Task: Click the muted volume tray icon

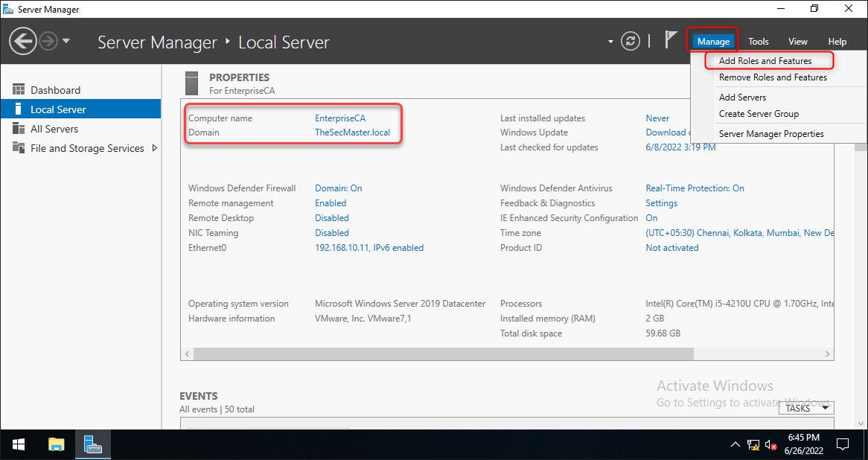Action: coord(770,444)
